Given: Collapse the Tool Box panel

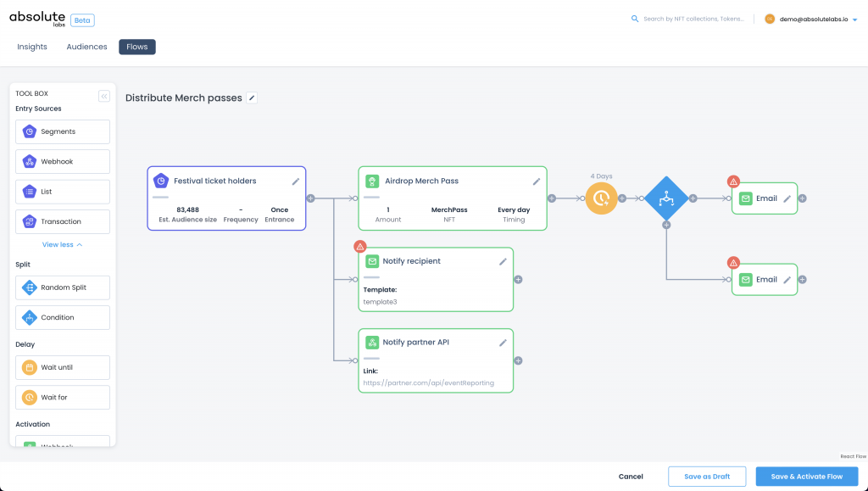Looking at the screenshot, I should [x=104, y=97].
